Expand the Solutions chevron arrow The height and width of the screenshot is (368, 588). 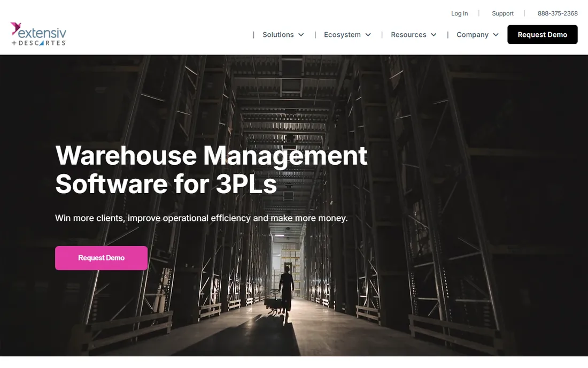[x=301, y=35]
